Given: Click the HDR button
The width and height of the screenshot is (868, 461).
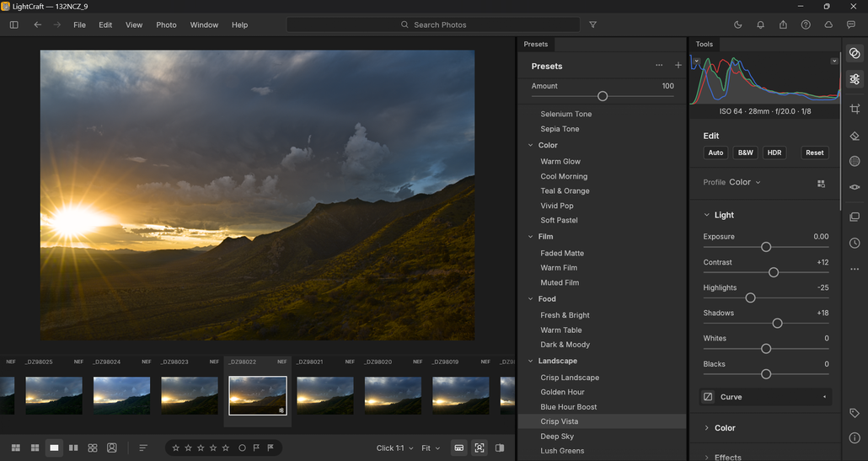Looking at the screenshot, I should click(774, 153).
